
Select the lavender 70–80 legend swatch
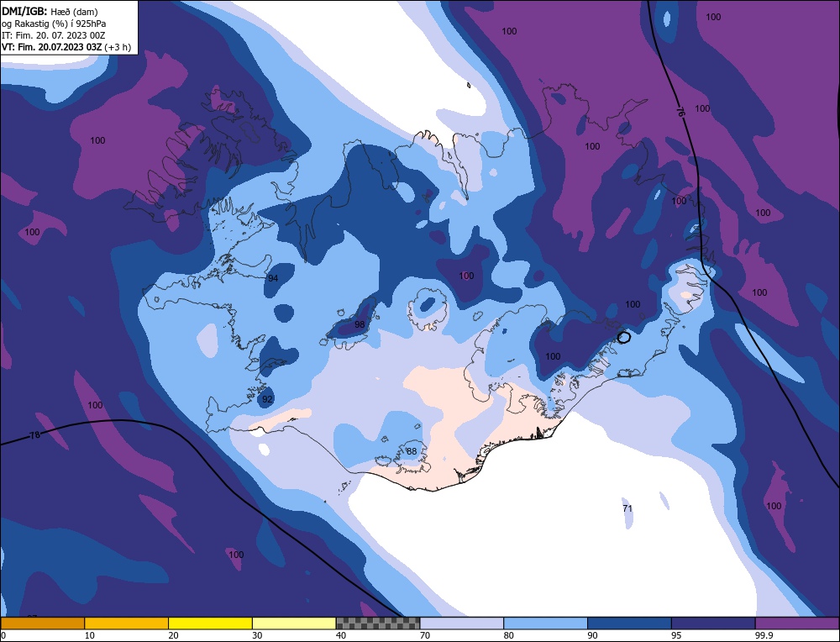point(462,624)
